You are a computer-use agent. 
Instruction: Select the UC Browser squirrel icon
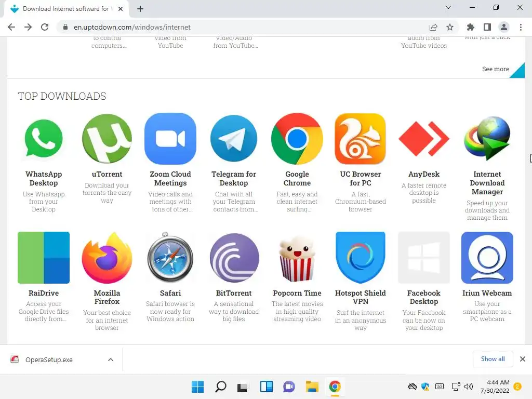361,138
